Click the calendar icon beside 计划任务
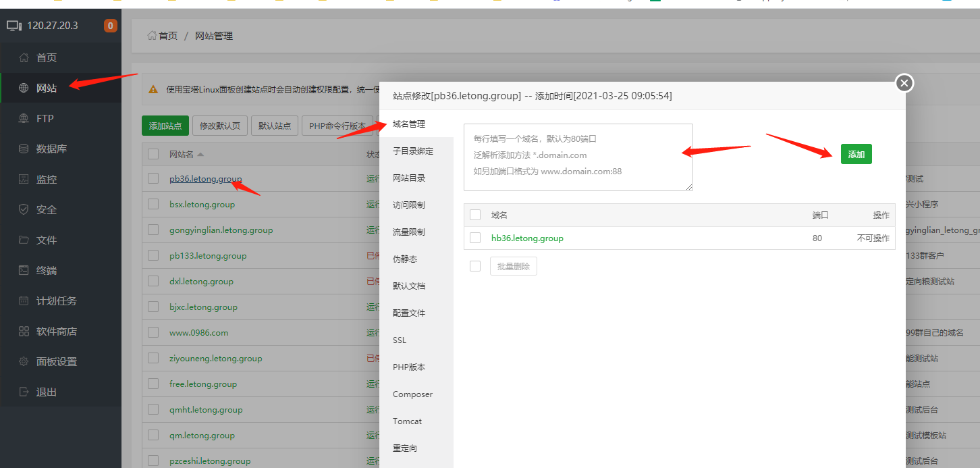 [24, 301]
